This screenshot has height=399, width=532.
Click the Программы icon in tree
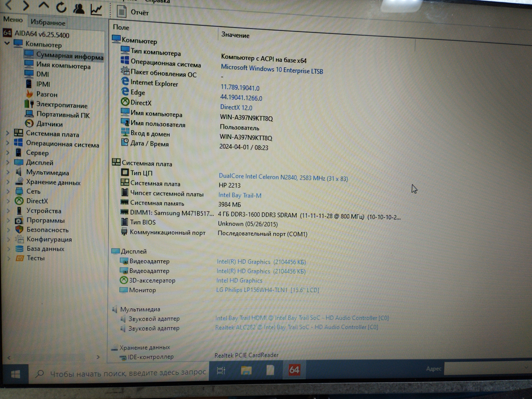19,221
